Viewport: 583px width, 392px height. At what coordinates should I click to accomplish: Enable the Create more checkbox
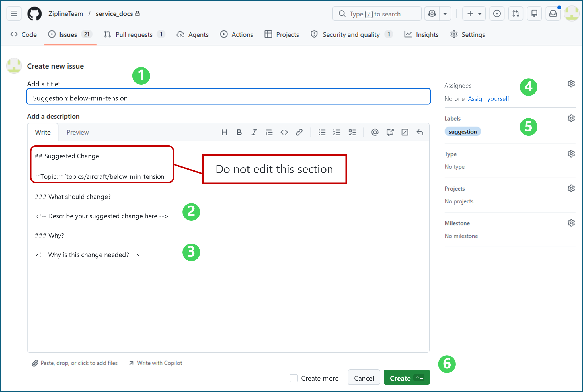pos(293,378)
